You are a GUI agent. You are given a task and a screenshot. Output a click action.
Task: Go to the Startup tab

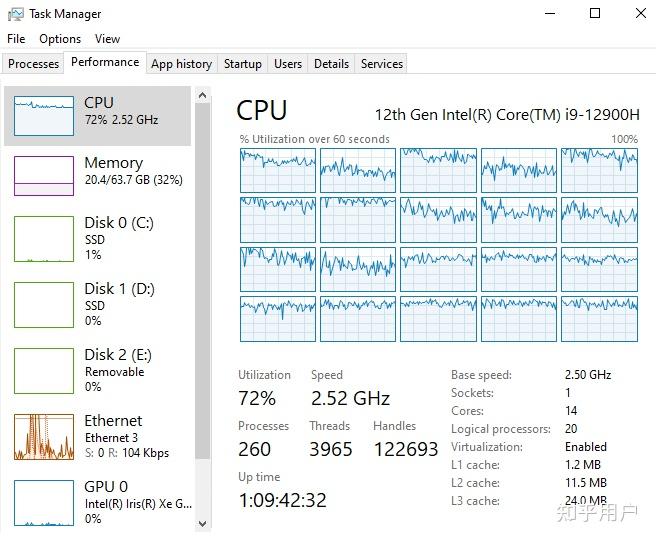pyautogui.click(x=242, y=64)
